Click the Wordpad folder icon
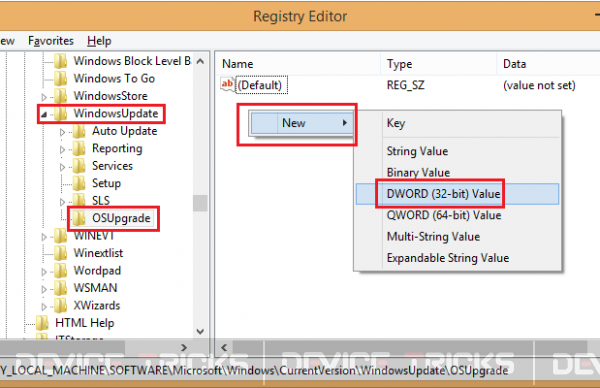This screenshot has height=388, width=600. [x=61, y=271]
